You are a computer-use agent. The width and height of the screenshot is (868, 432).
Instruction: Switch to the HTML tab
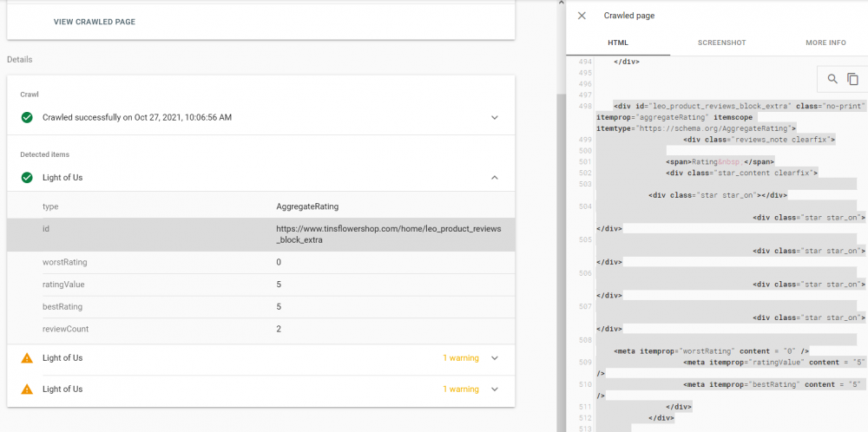click(618, 43)
